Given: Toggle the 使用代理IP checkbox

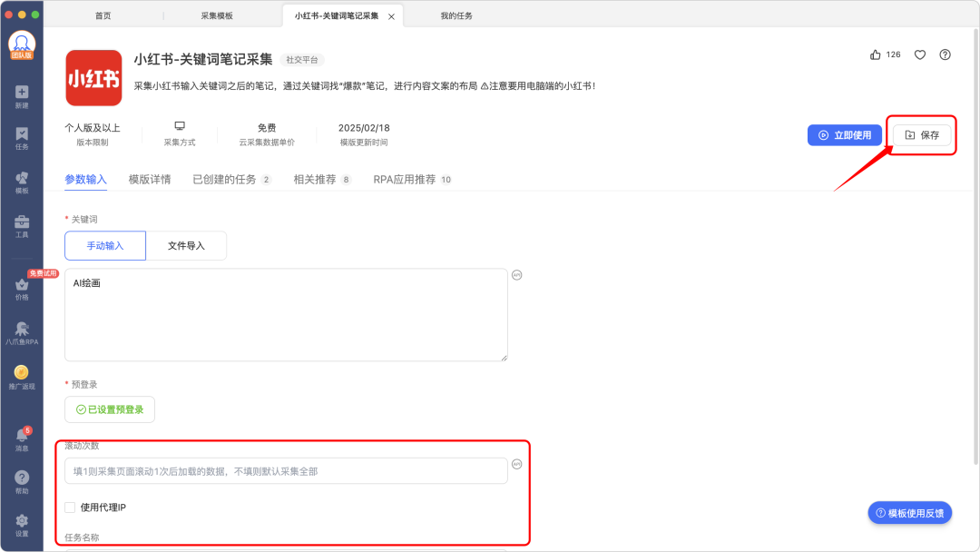Looking at the screenshot, I should pos(70,507).
